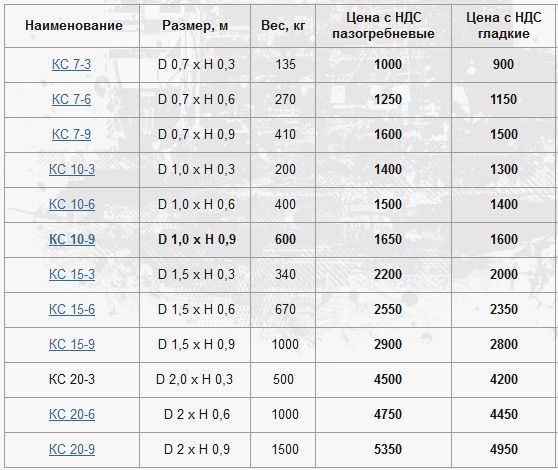Open the КС 7-9 product link
Image resolution: width=558 pixels, height=470 pixels.
coord(71,134)
